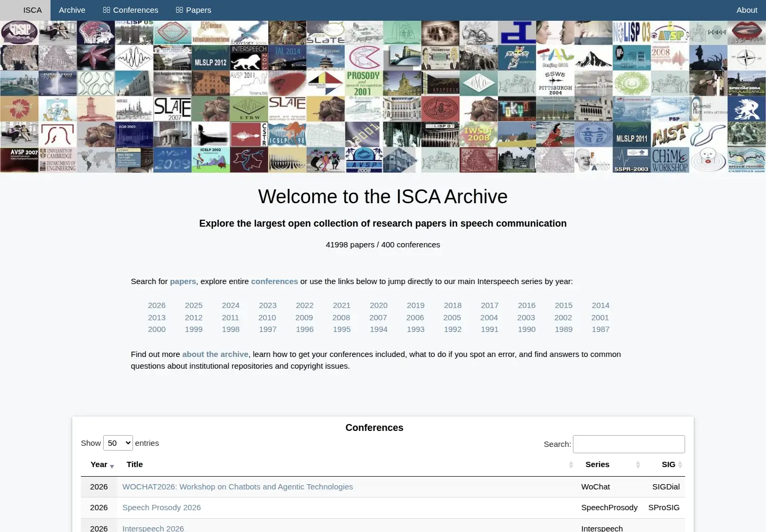Jump to Interspeech year 1987

point(601,329)
